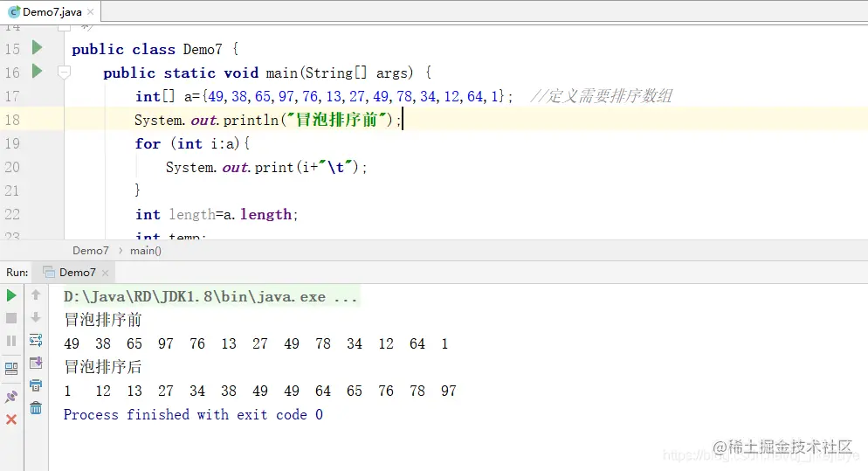Click main() in the breadcrumb bar
Screen dimensions: 868x471
coord(146,251)
